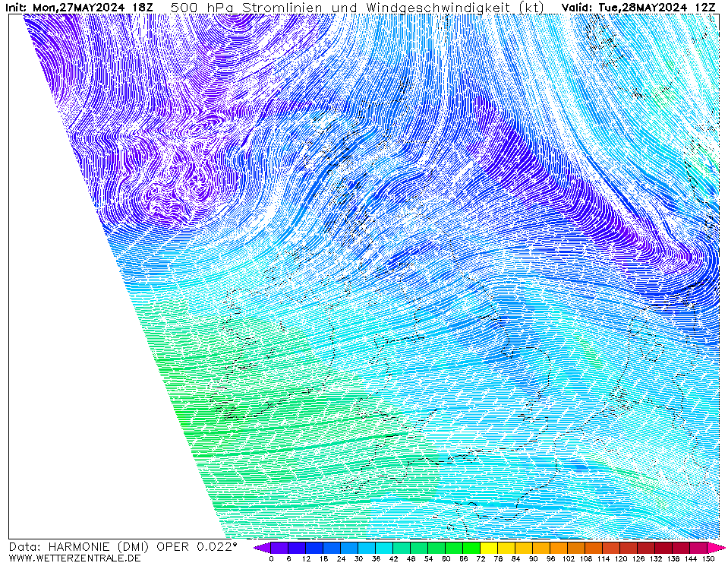Viewport: 728px width, 563px height.
Task: Click the orange 96–102 kt legend swatch
Action: (x=559, y=548)
